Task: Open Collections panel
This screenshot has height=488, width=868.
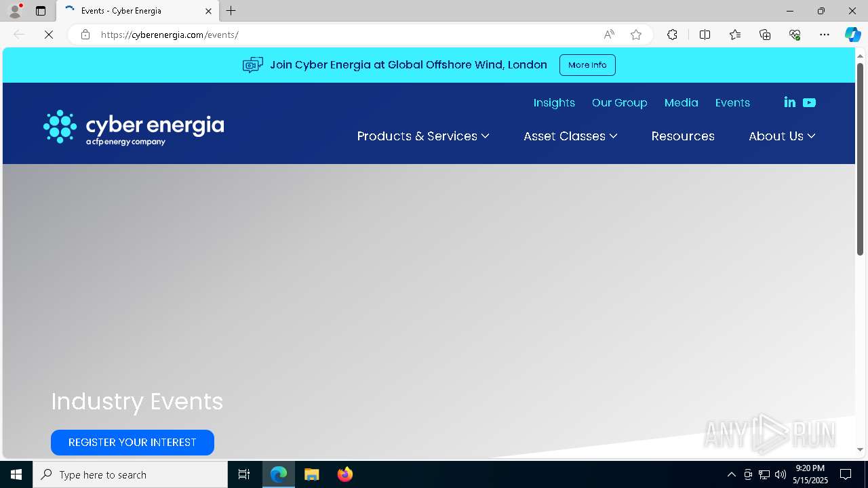Action: point(765,35)
